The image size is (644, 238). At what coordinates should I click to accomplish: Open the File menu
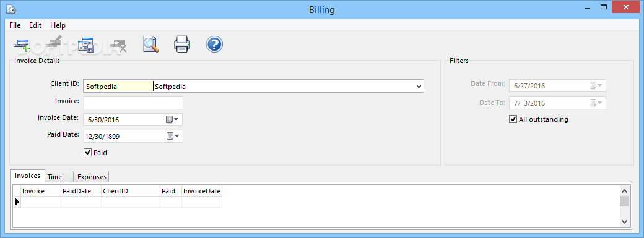point(15,25)
